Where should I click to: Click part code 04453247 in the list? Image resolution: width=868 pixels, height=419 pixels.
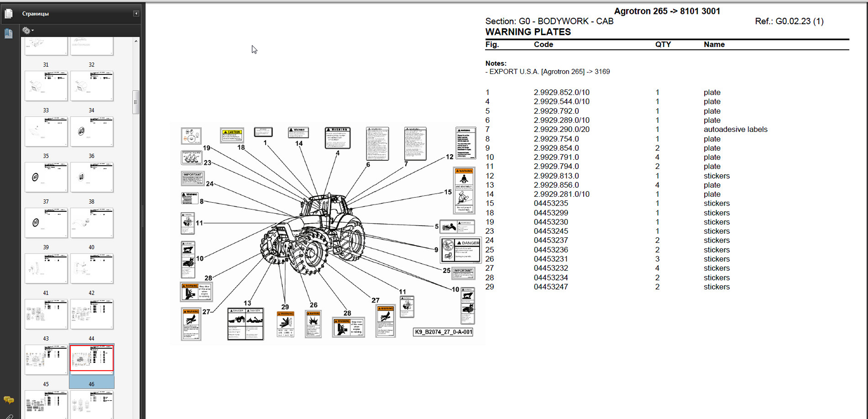tap(550, 287)
